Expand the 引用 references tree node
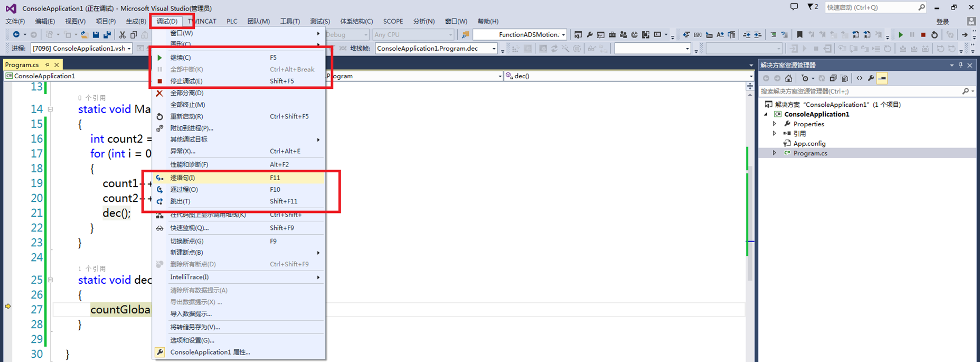The height and width of the screenshot is (362, 980). [x=775, y=134]
